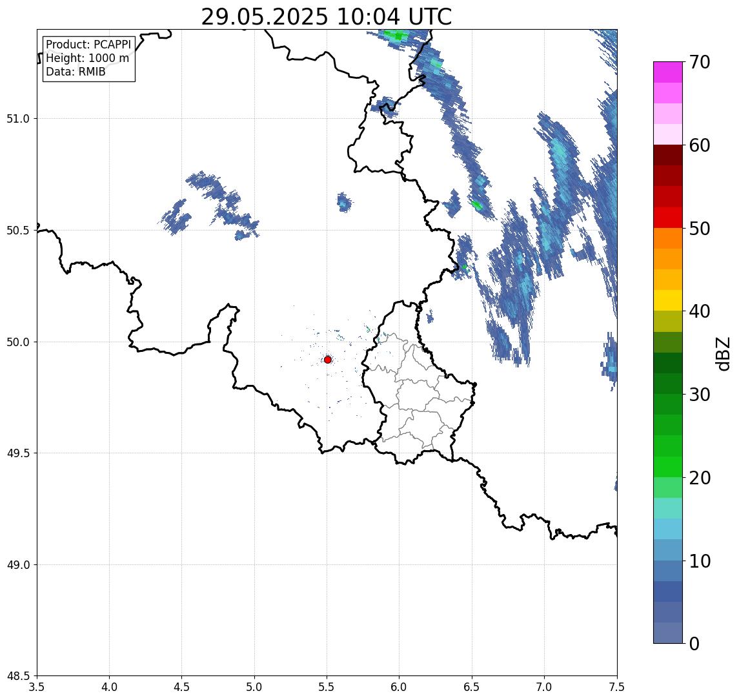Click the longitude axis label 3.5
This screenshot has width=739, height=700.
click(37, 687)
